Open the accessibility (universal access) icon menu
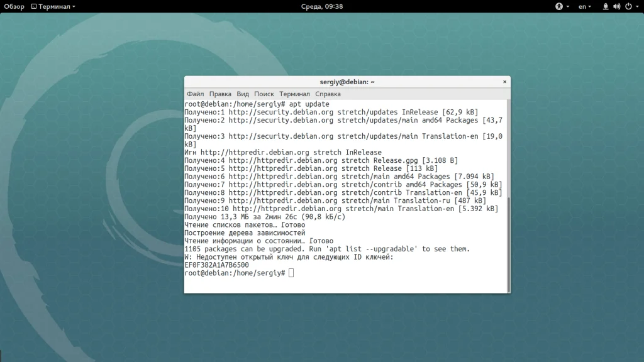This screenshot has height=362, width=644. [x=558, y=6]
